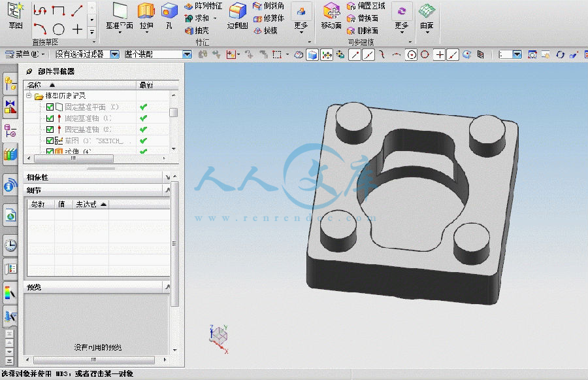Screen dimensions: 588x380
Task: Open the history clock sidebar tab
Action: point(10,245)
